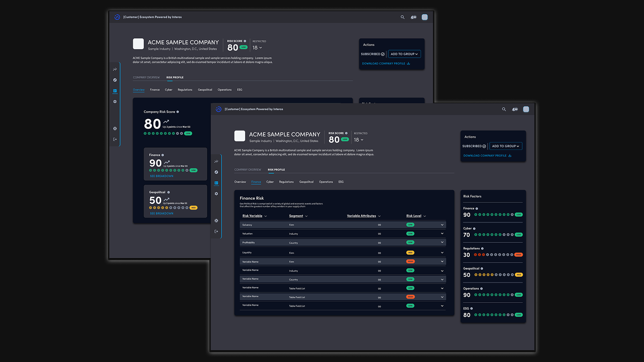
Task: Select Company Overview tab in back window
Action: pos(146,78)
